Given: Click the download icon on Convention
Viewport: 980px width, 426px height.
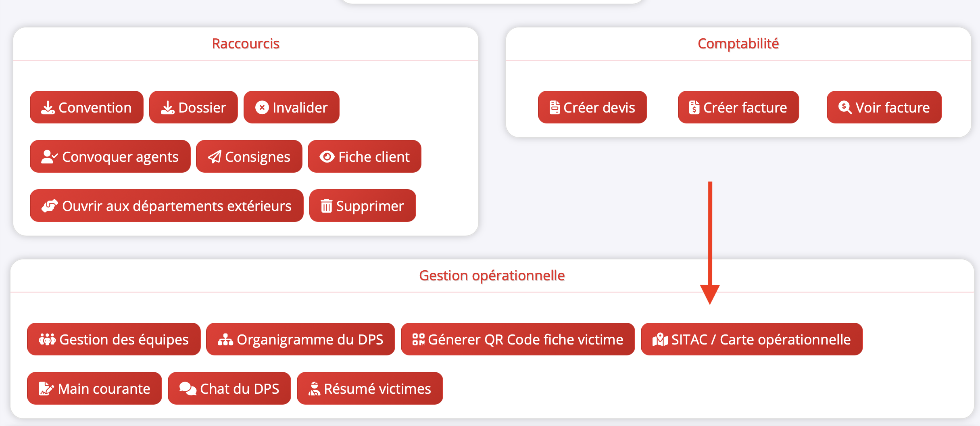Looking at the screenshot, I should [48, 108].
